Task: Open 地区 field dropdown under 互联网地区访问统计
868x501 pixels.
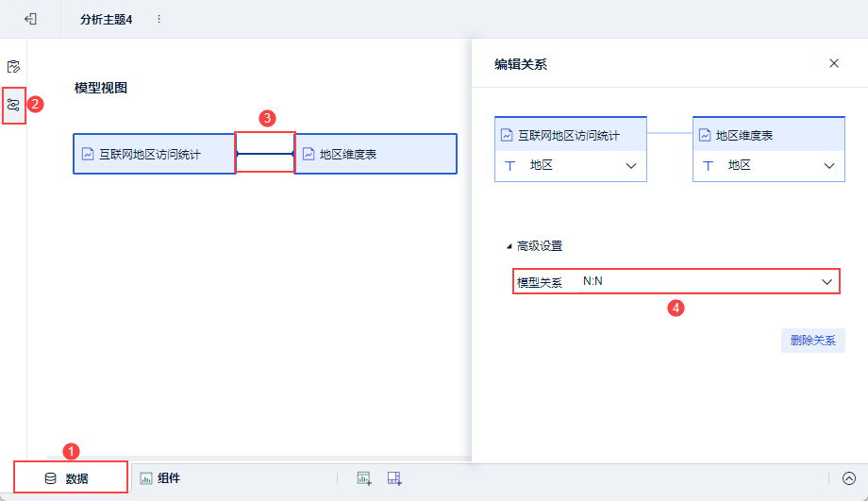Action: (x=631, y=166)
